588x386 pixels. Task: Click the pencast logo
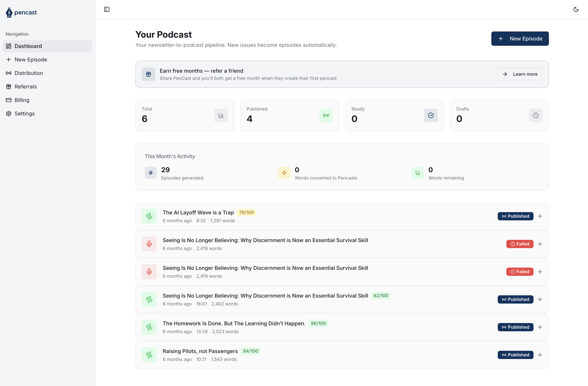click(x=21, y=12)
